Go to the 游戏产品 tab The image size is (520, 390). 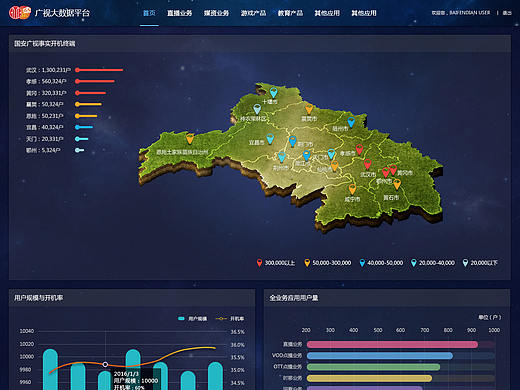point(253,13)
